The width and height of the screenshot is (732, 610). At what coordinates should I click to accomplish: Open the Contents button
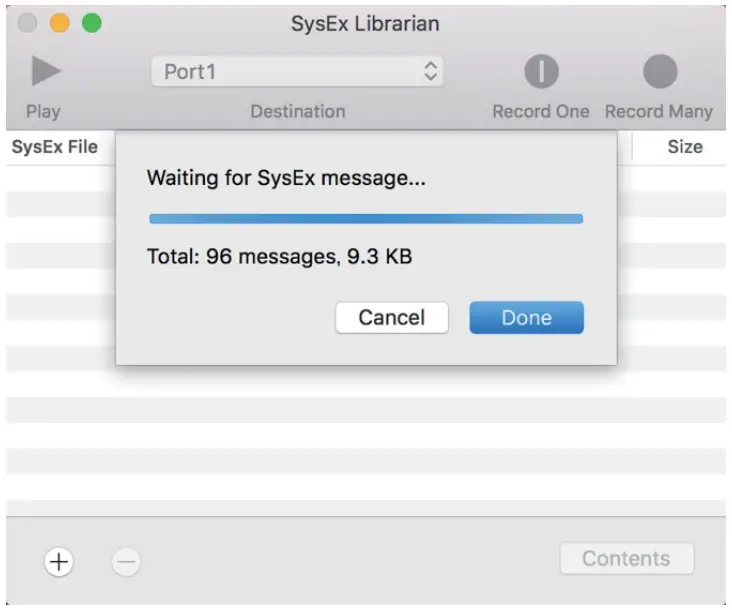[626, 558]
